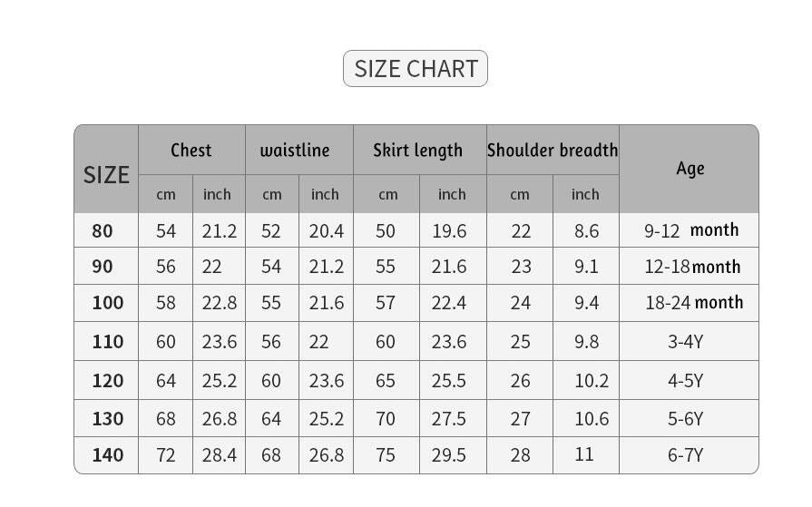Click the 9-12 month age cell
This screenshot has width=812, height=507.
coord(691,230)
